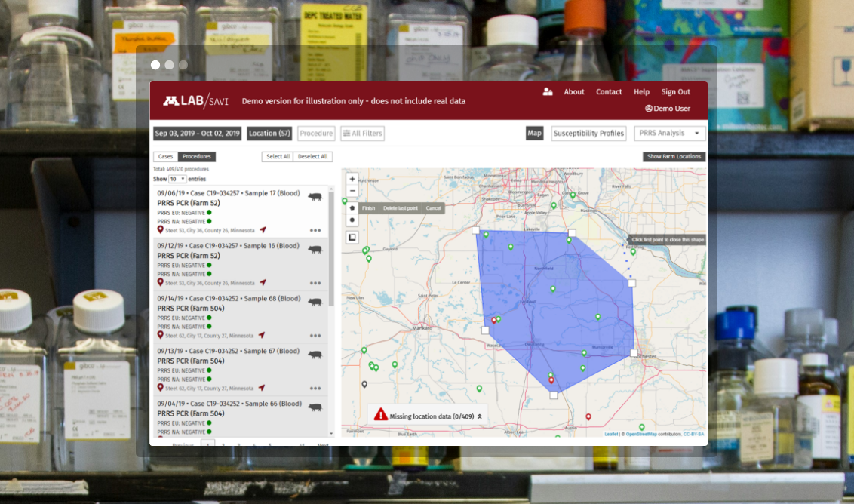Click green marker near Red Wing
The height and width of the screenshot is (504, 854).
coord(633,252)
